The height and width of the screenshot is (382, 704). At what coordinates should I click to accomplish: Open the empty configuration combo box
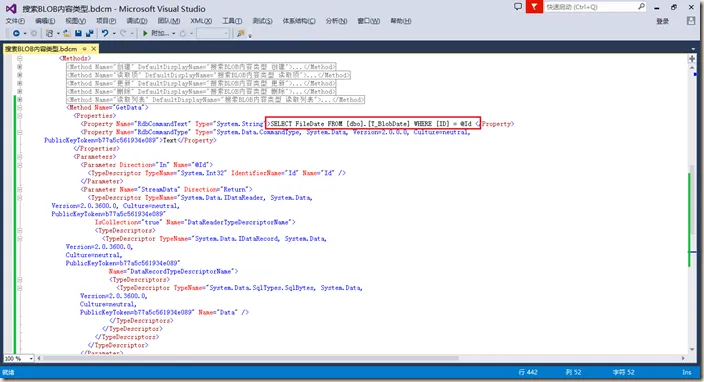[213, 33]
